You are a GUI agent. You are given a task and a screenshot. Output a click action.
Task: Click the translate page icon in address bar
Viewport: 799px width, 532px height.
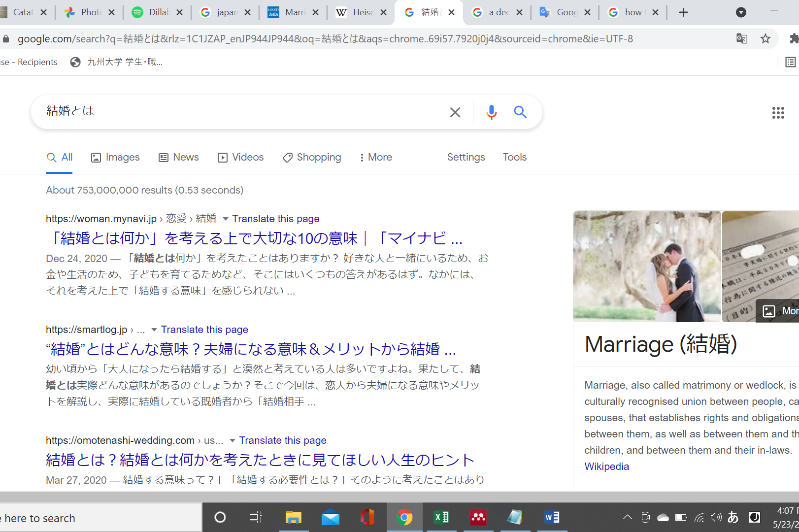[741, 39]
